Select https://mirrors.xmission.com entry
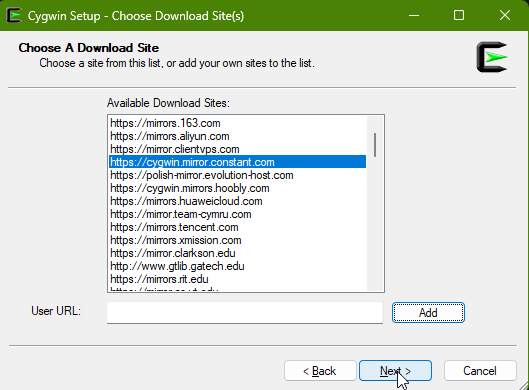529x390 pixels. pos(238,240)
